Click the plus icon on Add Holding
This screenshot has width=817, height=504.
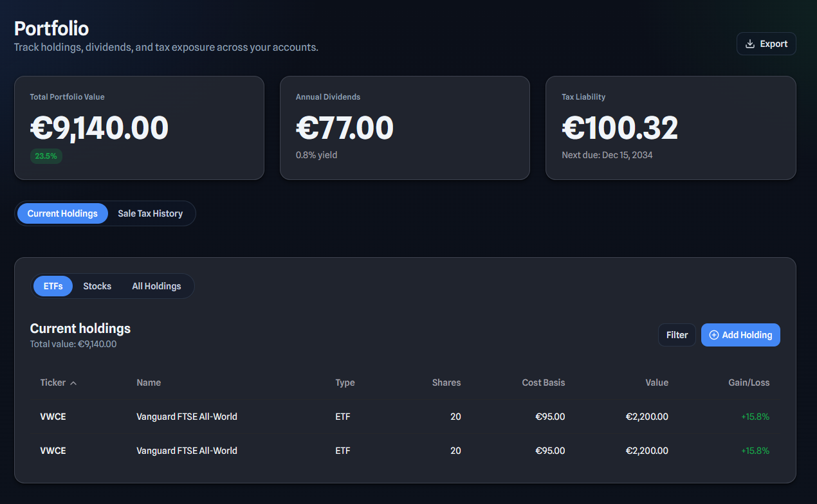[713, 335]
